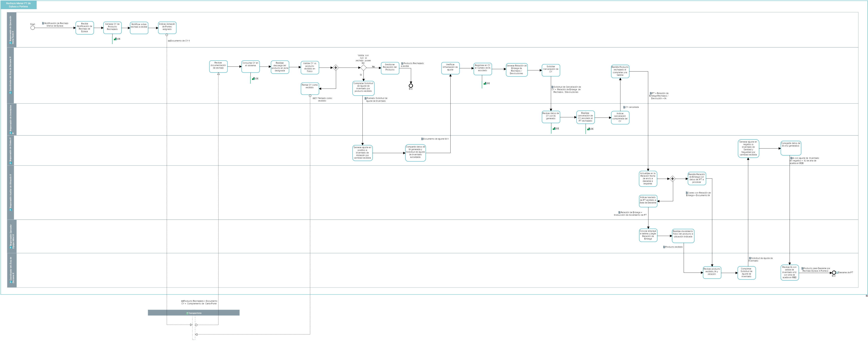Screen dimensions: 868x342
Task: Select task Actualizar en la Relación fecha de envío
Action: click(x=648, y=179)
